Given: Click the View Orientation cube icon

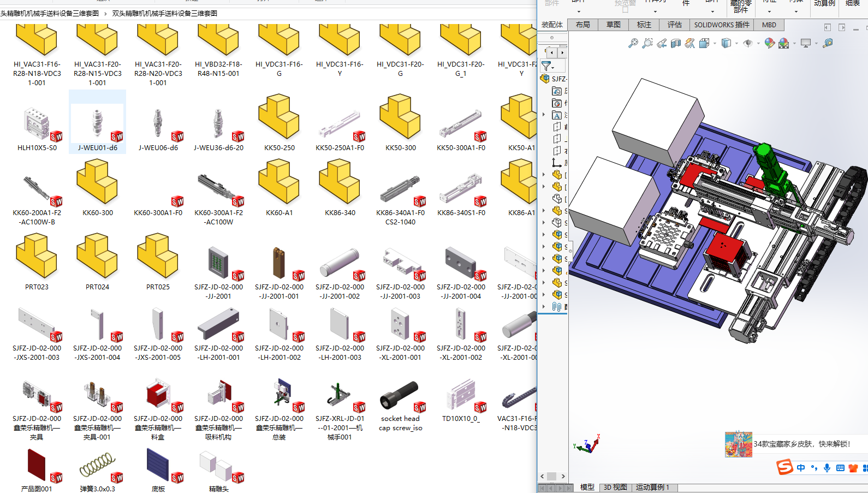Looking at the screenshot, I should coord(704,43).
